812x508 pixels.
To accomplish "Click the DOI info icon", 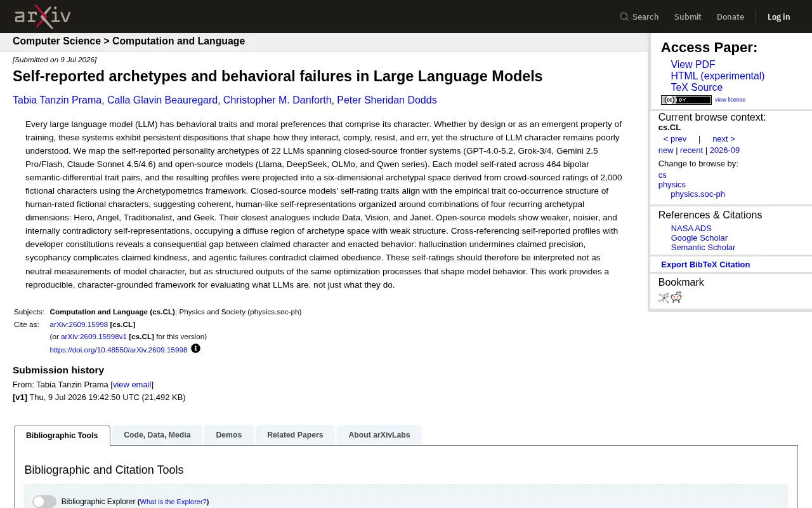I will pyautogui.click(x=195, y=349).
